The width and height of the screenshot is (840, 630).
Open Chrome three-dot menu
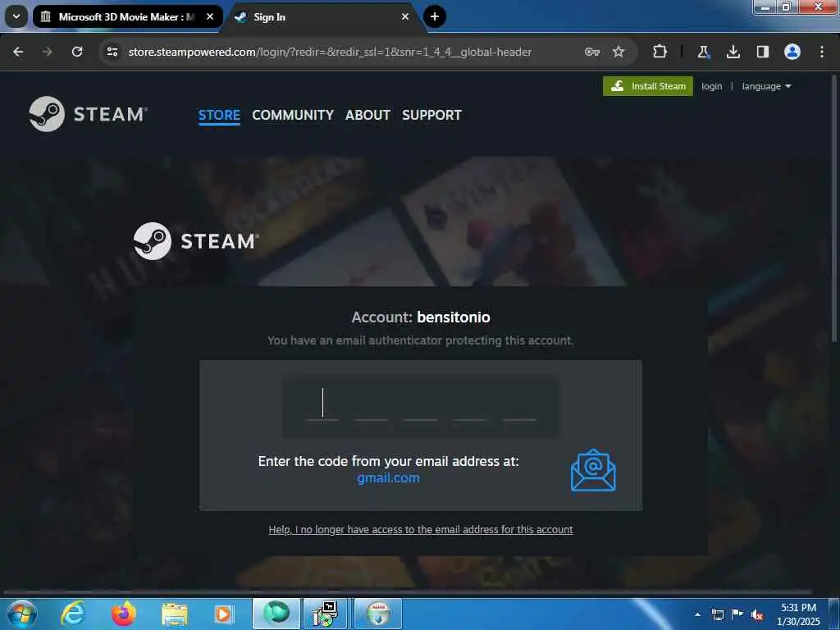pyautogui.click(x=822, y=52)
